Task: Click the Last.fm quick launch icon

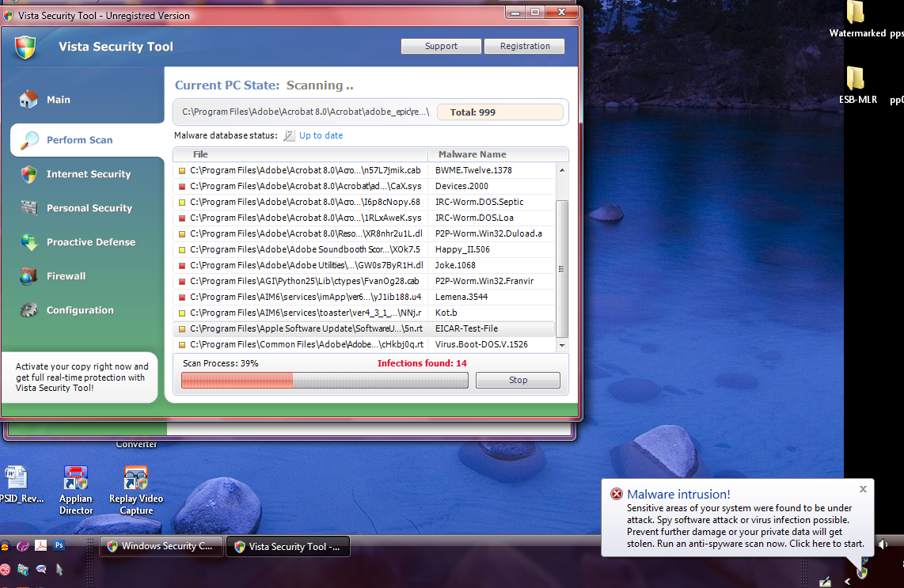Action: [x=6, y=570]
